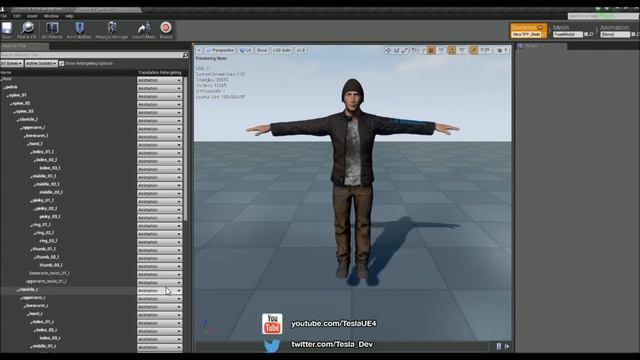Open hand_l translation retargeting dropdown
The height and width of the screenshot is (360, 640).
pyautogui.click(x=160, y=145)
